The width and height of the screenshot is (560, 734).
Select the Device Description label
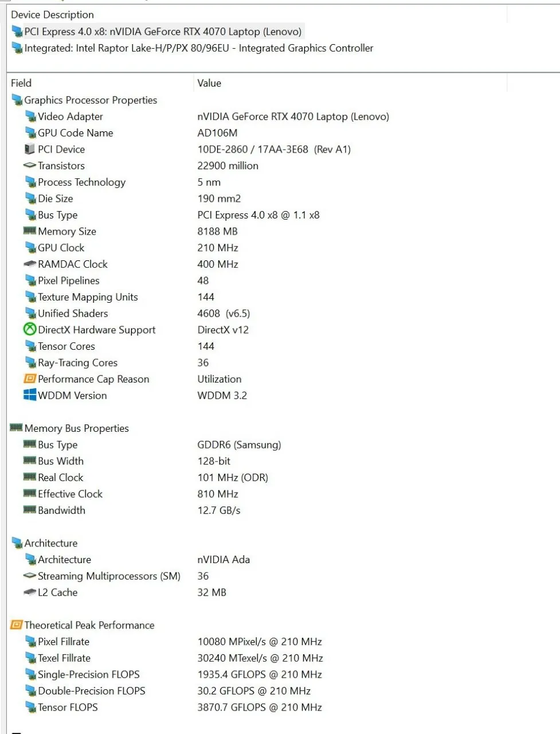click(x=52, y=15)
